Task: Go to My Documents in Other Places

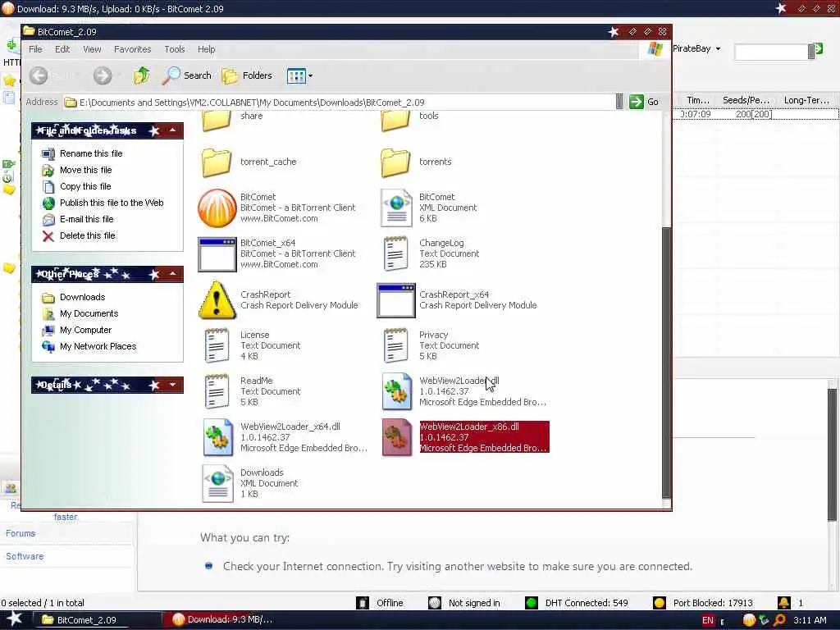Action: point(80,314)
